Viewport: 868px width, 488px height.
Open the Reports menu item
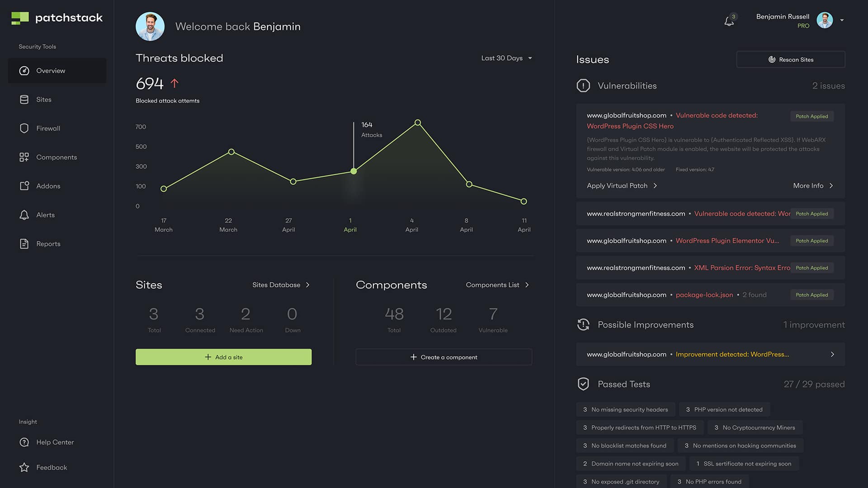57,244
